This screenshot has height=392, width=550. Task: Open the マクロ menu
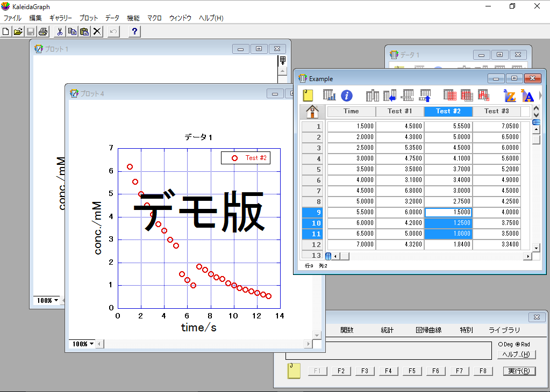(x=154, y=18)
